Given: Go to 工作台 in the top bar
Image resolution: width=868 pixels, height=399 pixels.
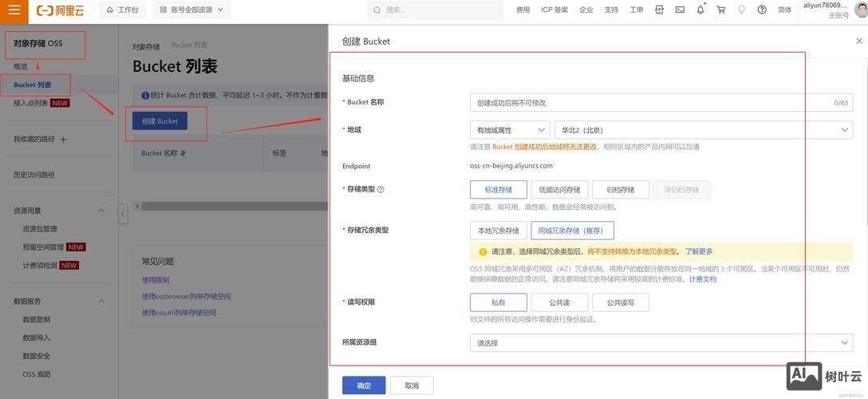Looking at the screenshot, I should 123,10.
